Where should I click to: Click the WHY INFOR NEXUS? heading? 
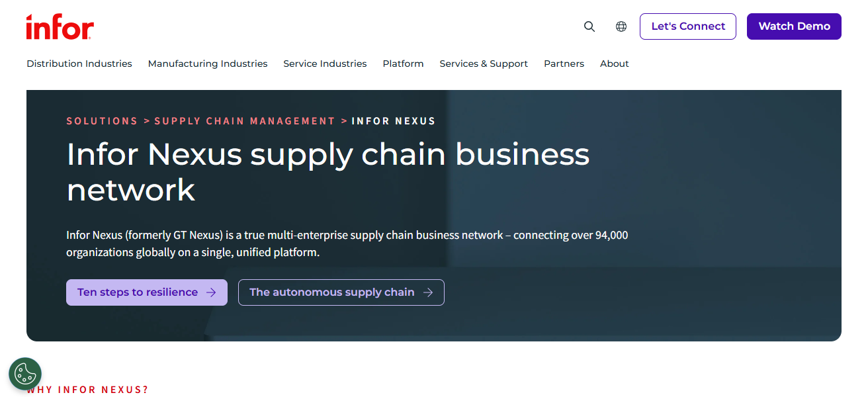coord(87,390)
